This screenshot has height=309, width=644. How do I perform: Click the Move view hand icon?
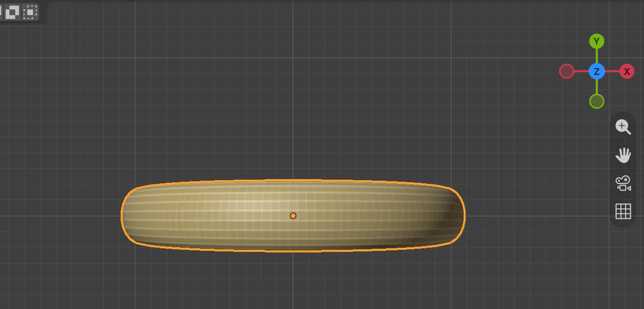623,155
